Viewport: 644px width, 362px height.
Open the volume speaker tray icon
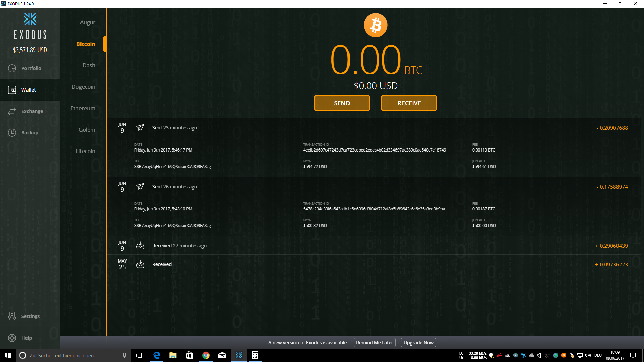[x=588, y=355]
